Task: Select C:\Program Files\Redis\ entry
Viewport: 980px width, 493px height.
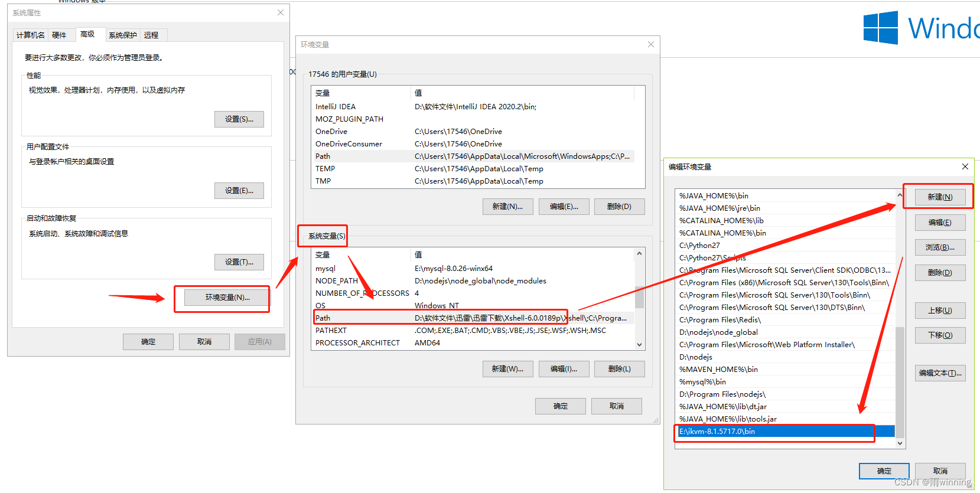Action: tap(785, 320)
